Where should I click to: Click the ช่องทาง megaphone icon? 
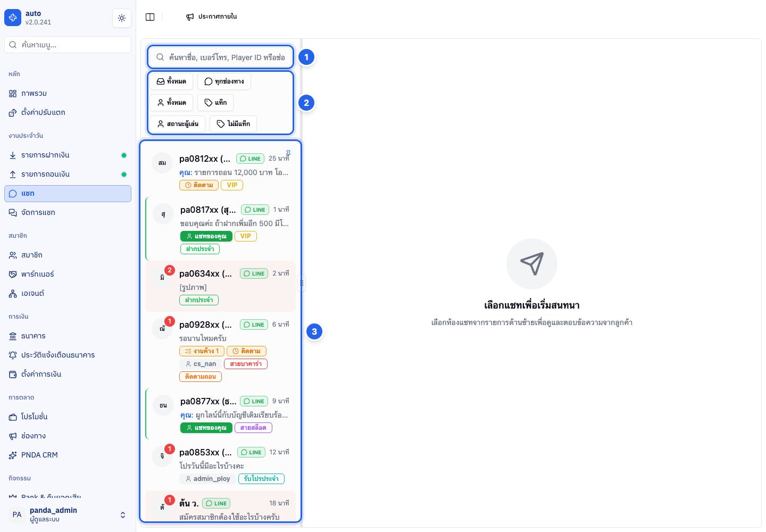coord(13,436)
